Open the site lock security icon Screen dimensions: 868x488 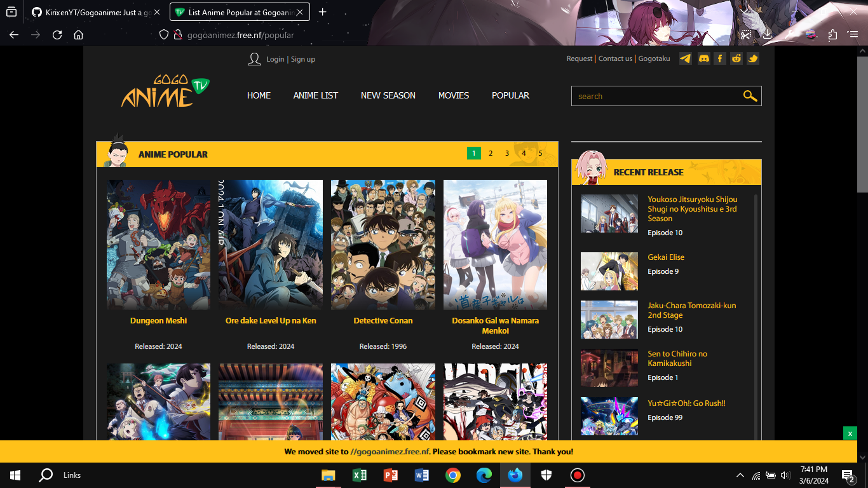(178, 35)
